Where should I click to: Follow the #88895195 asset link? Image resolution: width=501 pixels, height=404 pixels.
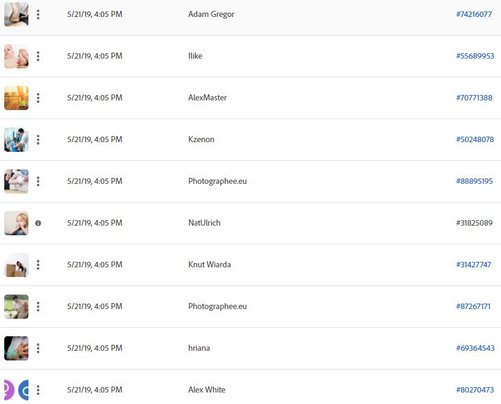(x=474, y=181)
